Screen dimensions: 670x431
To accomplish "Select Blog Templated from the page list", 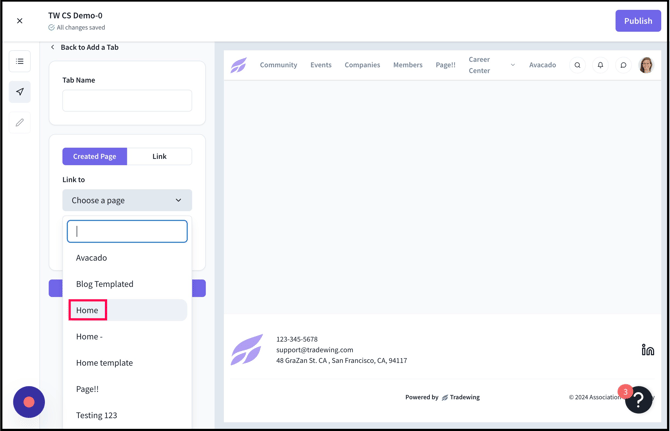I will click(127, 284).
